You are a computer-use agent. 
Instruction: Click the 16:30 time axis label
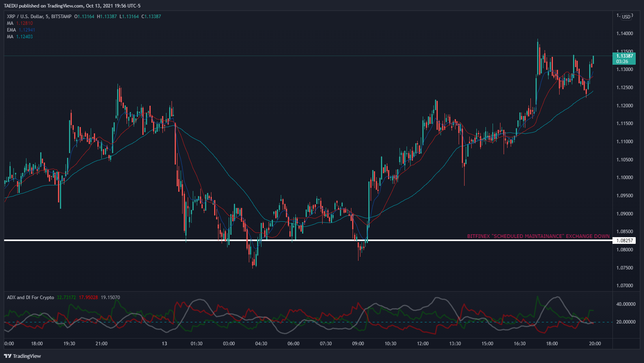pyautogui.click(x=520, y=344)
